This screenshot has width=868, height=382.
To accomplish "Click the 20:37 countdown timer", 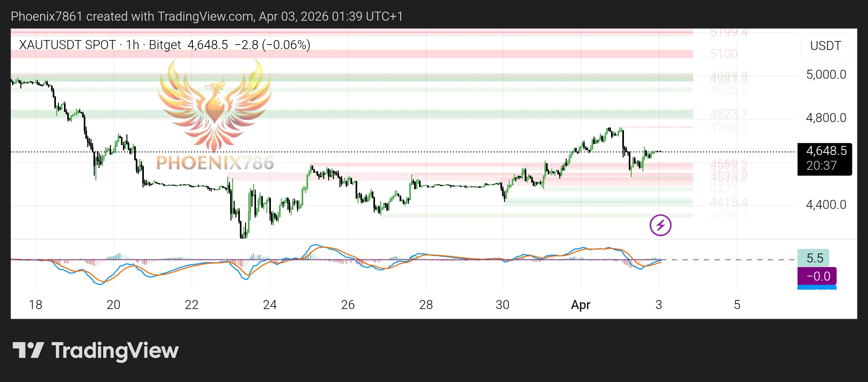I will click(821, 166).
